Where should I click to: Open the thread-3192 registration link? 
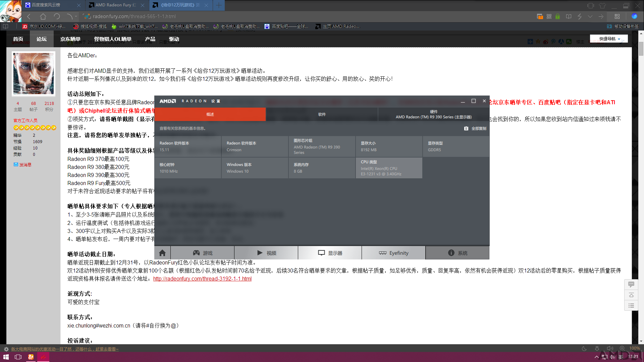202,279
